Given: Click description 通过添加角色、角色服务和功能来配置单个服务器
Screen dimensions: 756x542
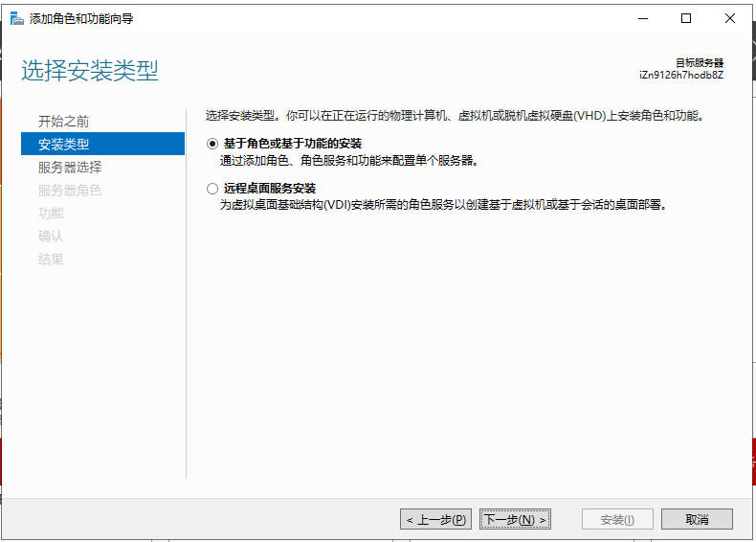Looking at the screenshot, I should [x=349, y=161].
